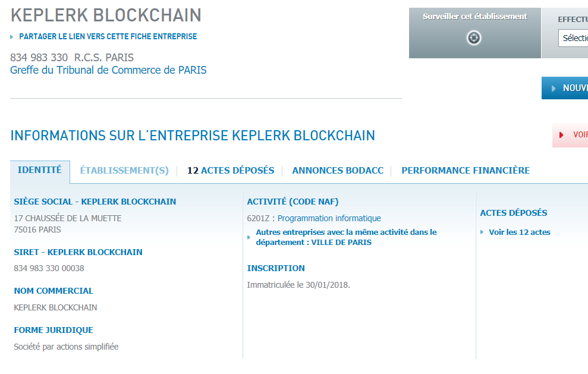Click the arrow icon on NOUV button
The image size is (588, 374).
click(x=553, y=89)
